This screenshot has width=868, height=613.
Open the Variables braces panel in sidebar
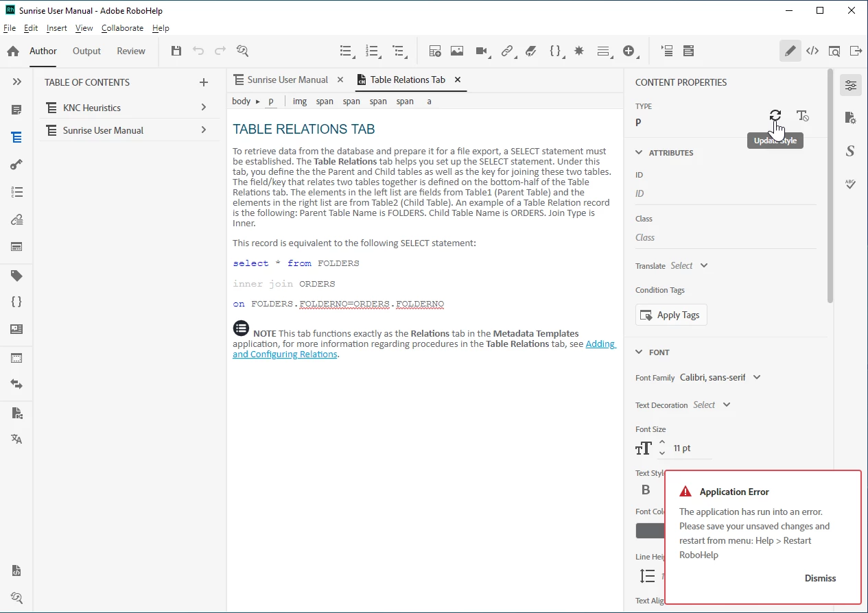[x=17, y=302]
